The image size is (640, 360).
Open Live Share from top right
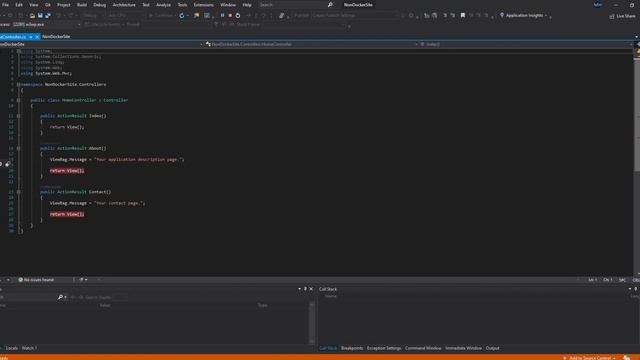tap(622, 16)
